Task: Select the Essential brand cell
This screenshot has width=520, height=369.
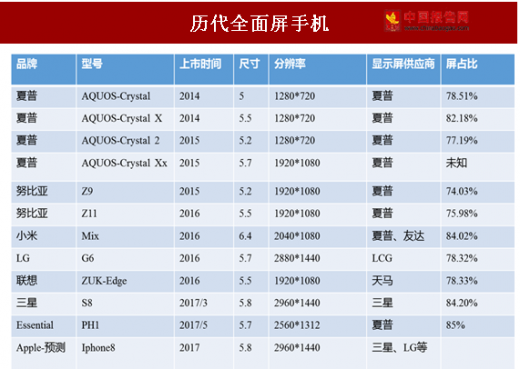Action: point(44,326)
